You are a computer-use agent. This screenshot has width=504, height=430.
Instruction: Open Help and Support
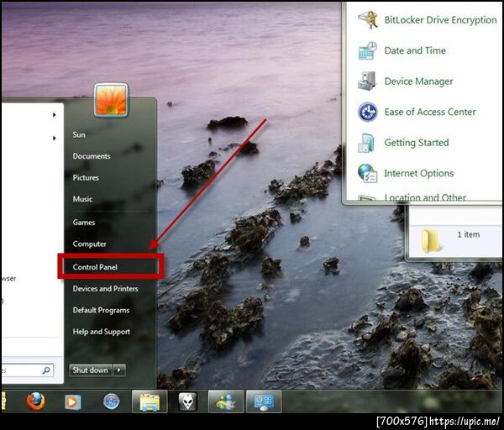click(102, 332)
